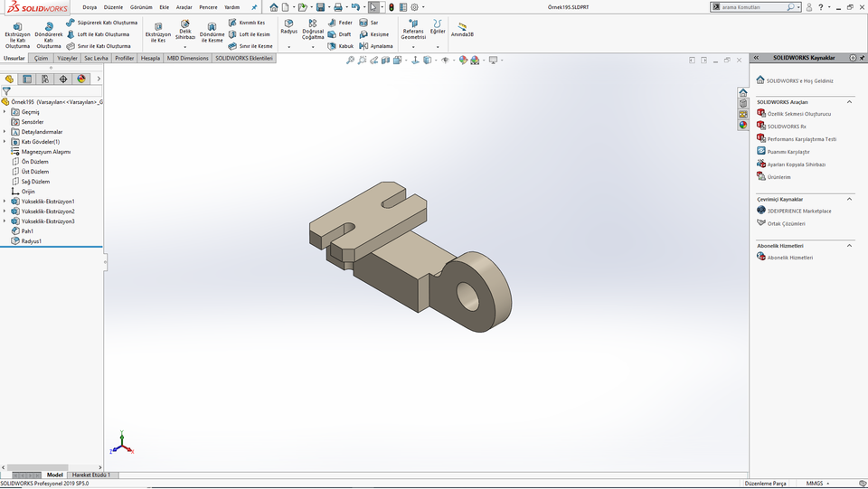The width and height of the screenshot is (868, 489).
Task: Expand the Yükseklik-Ekstrüzyon1 feature arrow
Action: pos(5,202)
